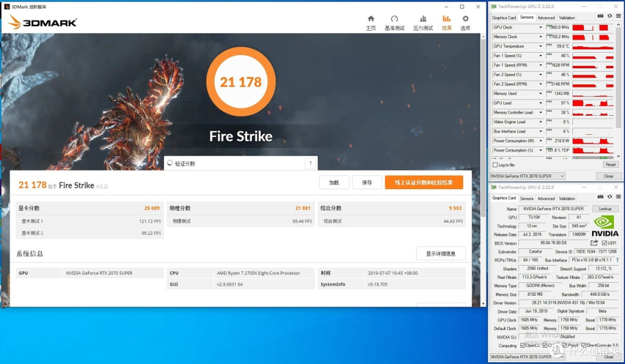Open hamburger menu in Sensors GPU-Z window
Image resolution: width=625 pixels, height=364 pixels.
[x=618, y=16]
